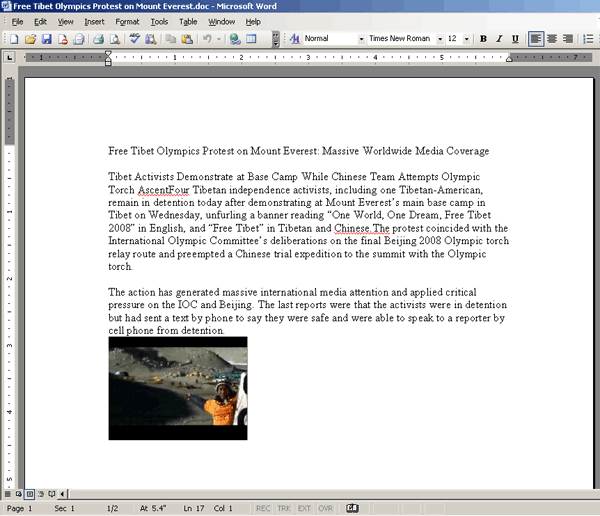Viewport: 600px width, 516px height.
Task: Run the Spelling and Grammar check
Action: click(x=135, y=39)
